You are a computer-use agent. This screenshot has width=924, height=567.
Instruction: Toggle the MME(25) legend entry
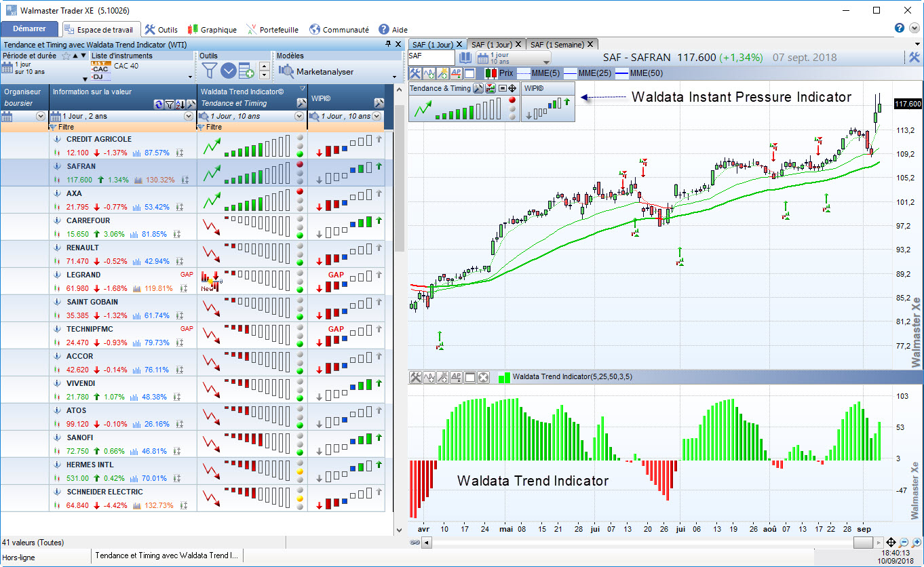pyautogui.click(x=588, y=73)
